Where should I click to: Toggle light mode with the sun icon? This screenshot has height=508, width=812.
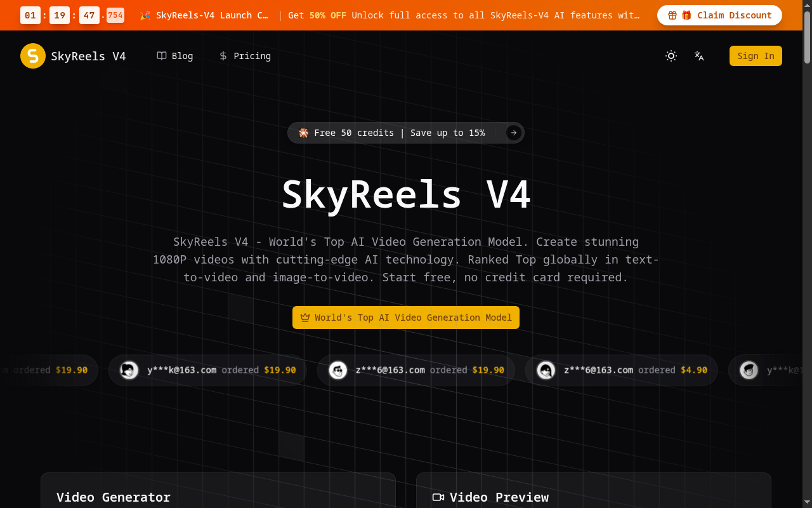(x=671, y=56)
